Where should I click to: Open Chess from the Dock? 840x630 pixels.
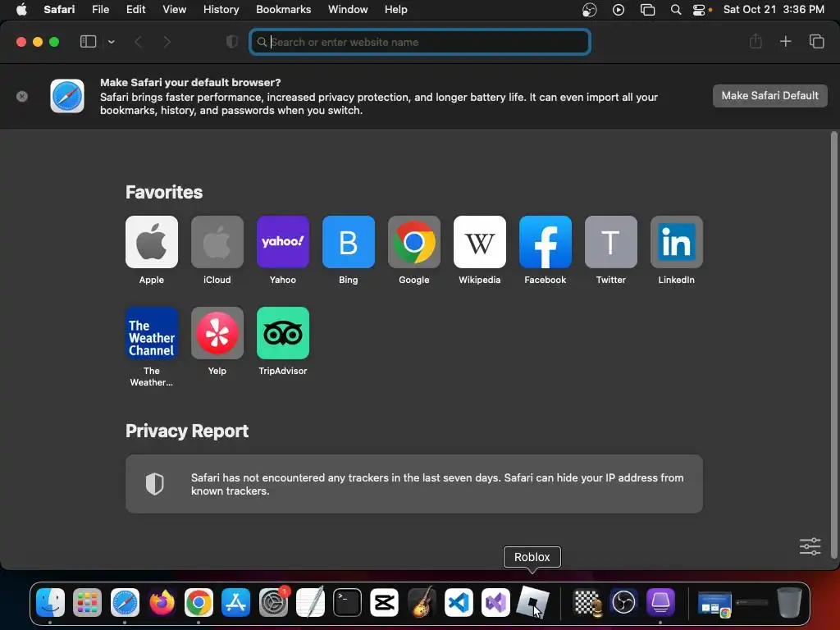click(587, 602)
